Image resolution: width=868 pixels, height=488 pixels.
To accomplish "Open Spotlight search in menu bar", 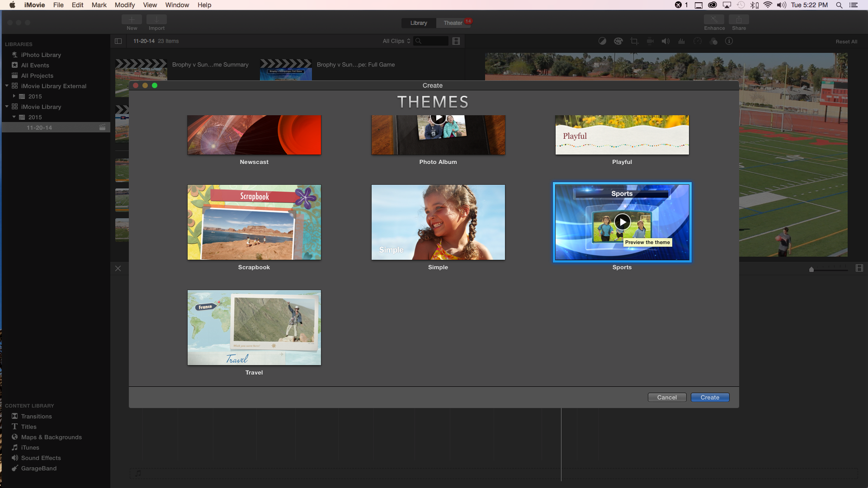I will click(839, 5).
